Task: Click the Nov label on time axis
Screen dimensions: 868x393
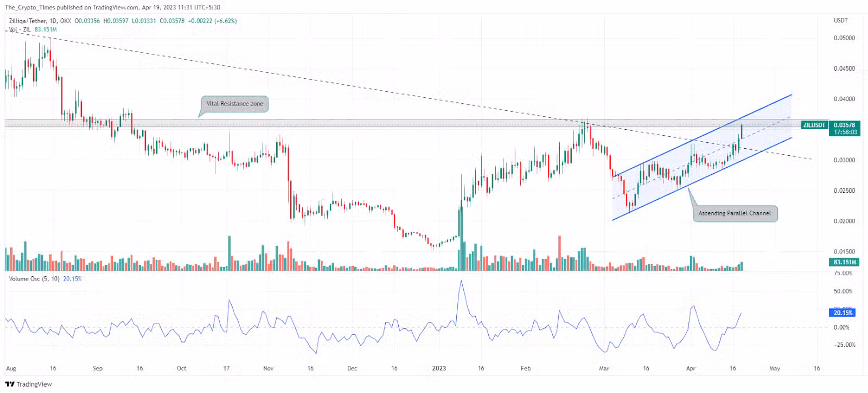Action: [268, 369]
